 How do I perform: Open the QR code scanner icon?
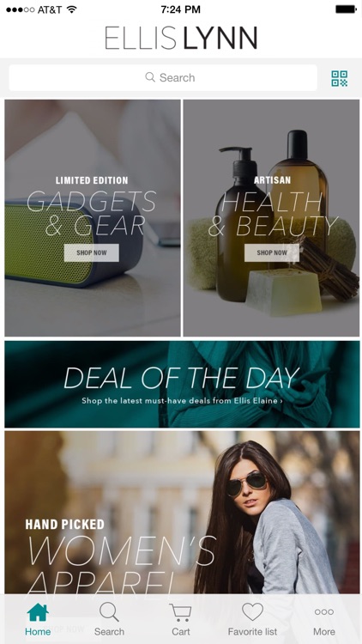[340, 78]
